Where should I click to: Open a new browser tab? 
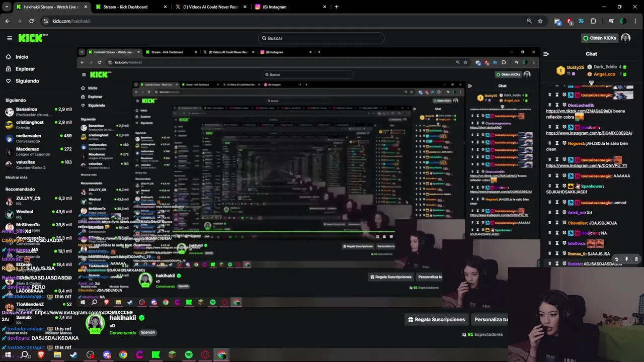(337, 7)
